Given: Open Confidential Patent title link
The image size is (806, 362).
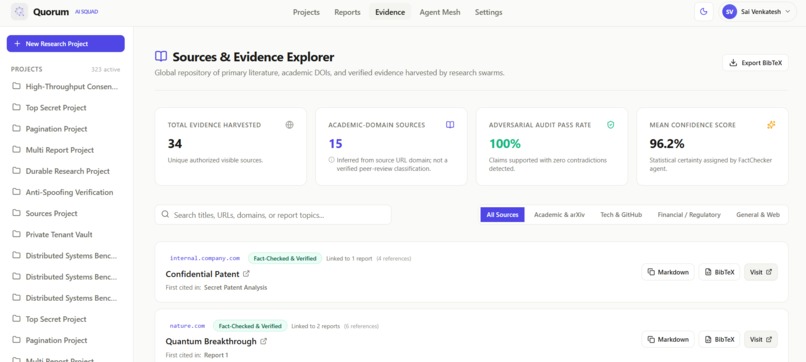Looking at the screenshot, I should click(x=203, y=274).
